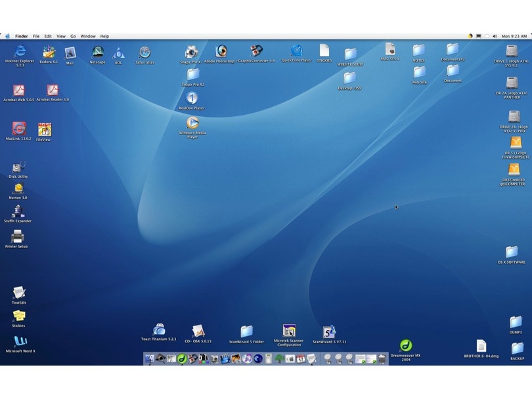Launch Adobe Photoshop 7 from the desktop

[221, 51]
